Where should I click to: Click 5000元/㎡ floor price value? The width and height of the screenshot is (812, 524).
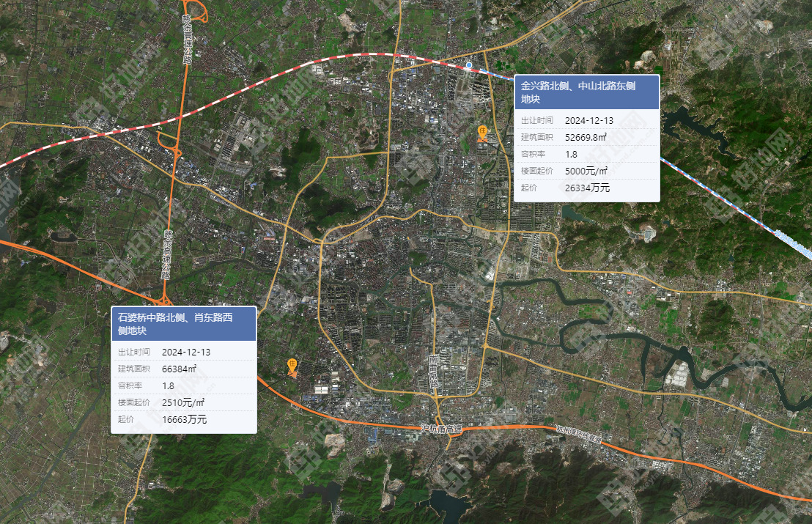pos(586,171)
